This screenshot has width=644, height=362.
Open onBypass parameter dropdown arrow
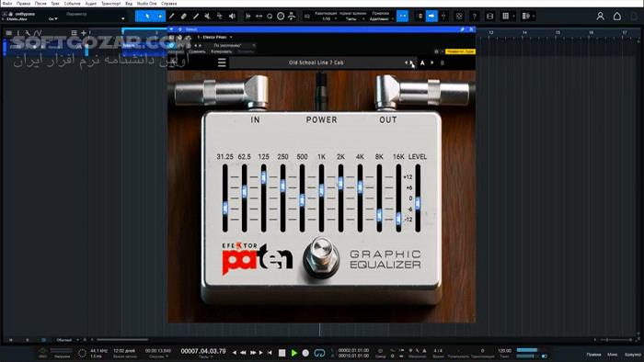122,19
